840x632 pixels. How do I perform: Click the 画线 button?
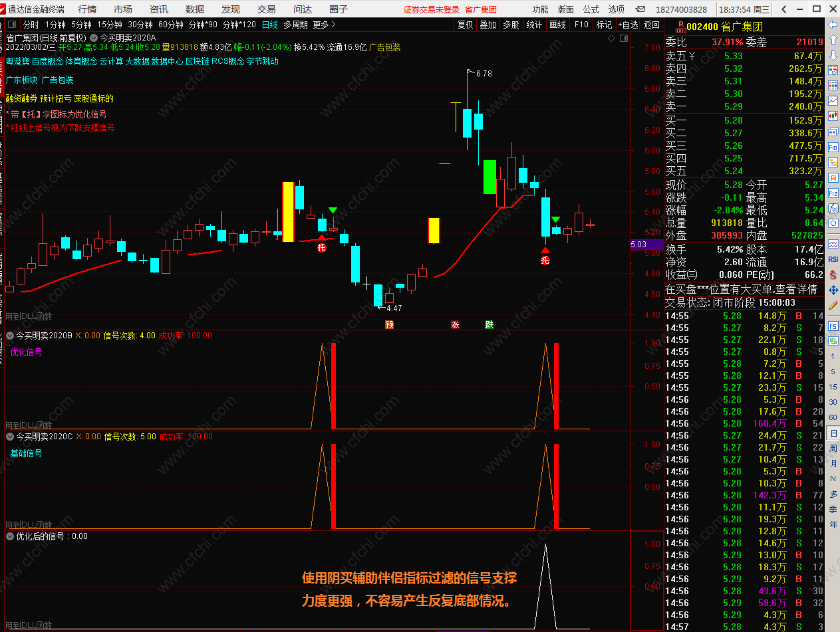pos(557,25)
